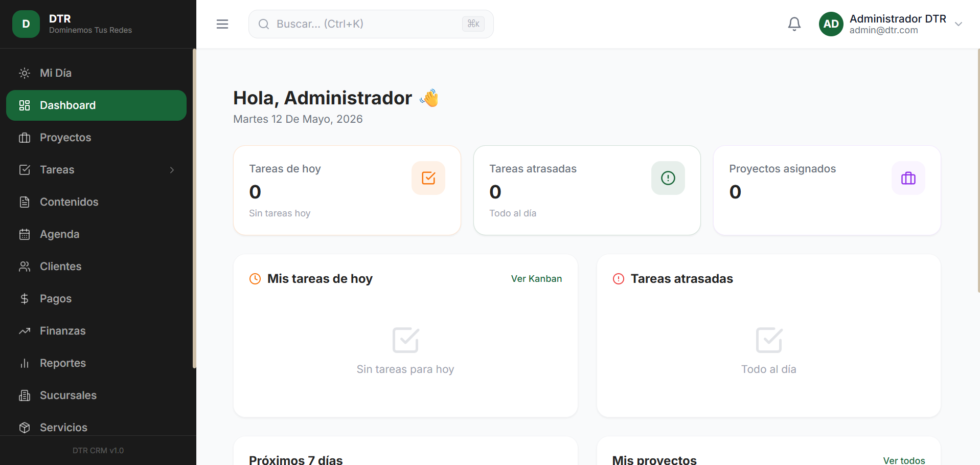Click the Administrador DTR profile name
The width and height of the screenshot is (980, 465).
click(898, 19)
